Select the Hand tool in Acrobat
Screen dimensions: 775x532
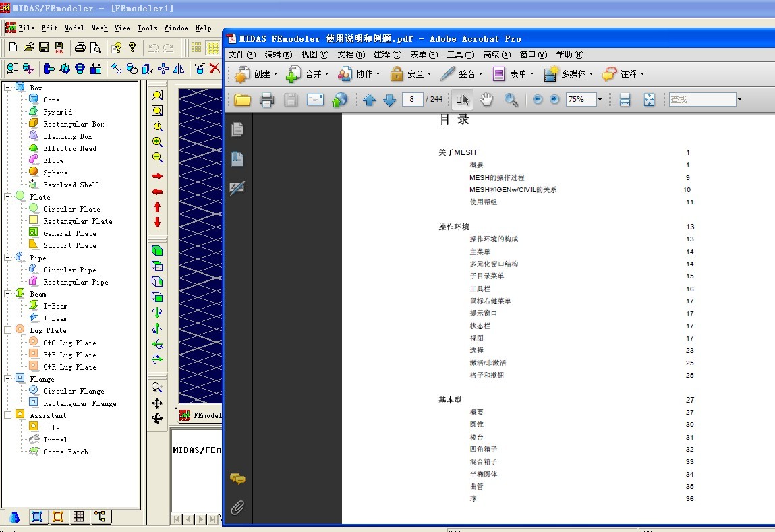487,100
